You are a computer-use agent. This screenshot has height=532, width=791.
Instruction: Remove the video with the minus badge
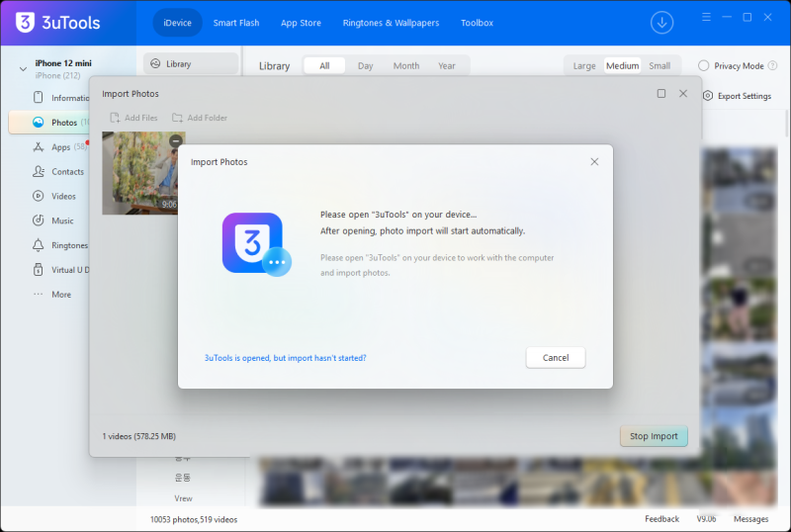click(x=176, y=140)
